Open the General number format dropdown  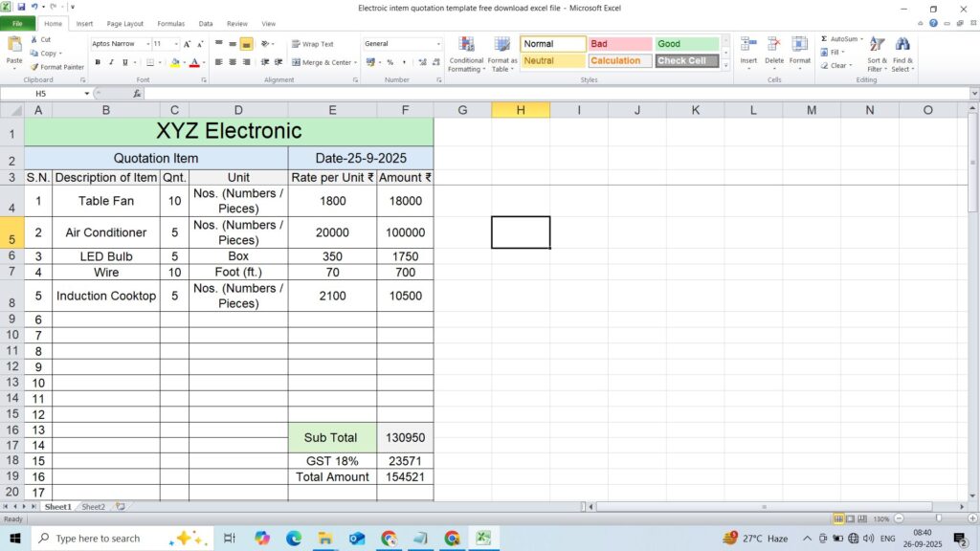[438, 44]
